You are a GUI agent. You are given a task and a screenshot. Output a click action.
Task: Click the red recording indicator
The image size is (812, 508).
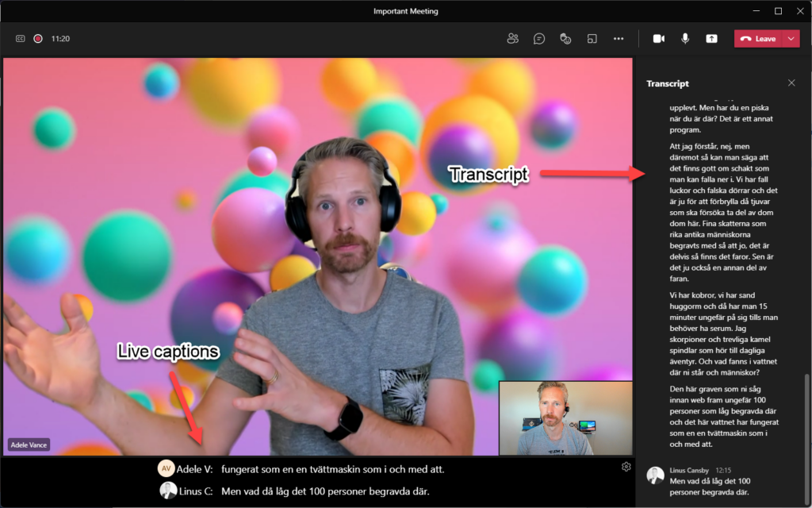click(38, 38)
